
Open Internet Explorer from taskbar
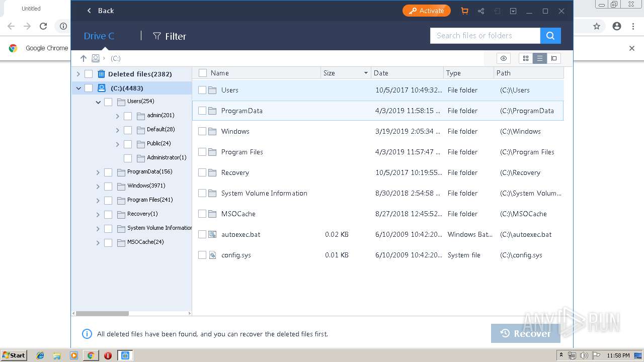pyautogui.click(x=40, y=355)
